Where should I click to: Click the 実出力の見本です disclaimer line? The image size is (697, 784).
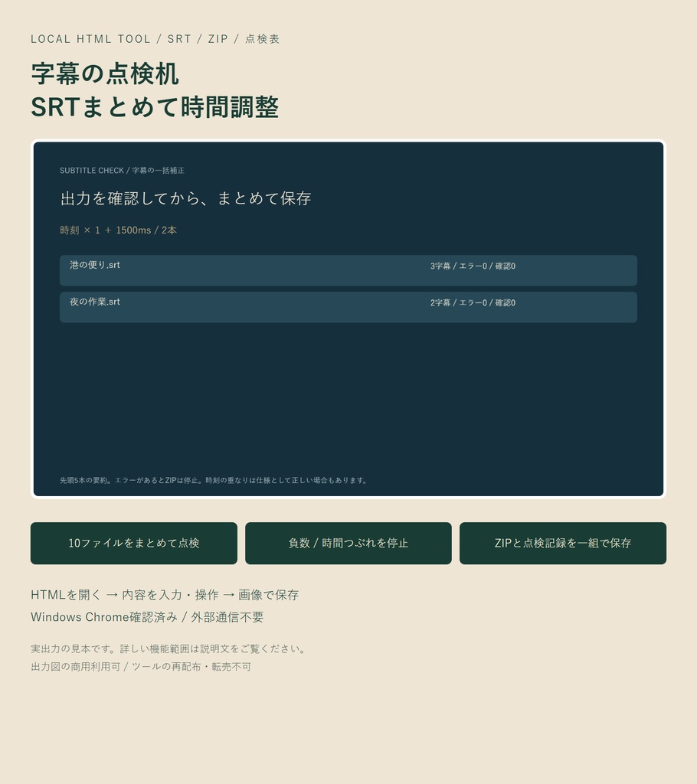[x=169, y=649]
